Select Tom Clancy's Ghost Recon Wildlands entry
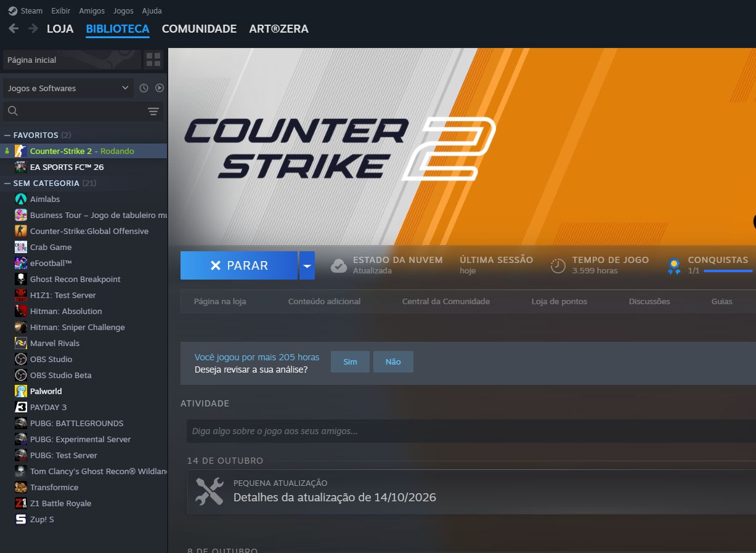756x553 pixels. [84, 471]
